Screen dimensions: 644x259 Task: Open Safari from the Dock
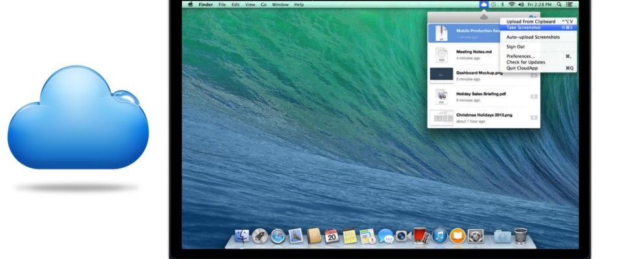pos(278,236)
